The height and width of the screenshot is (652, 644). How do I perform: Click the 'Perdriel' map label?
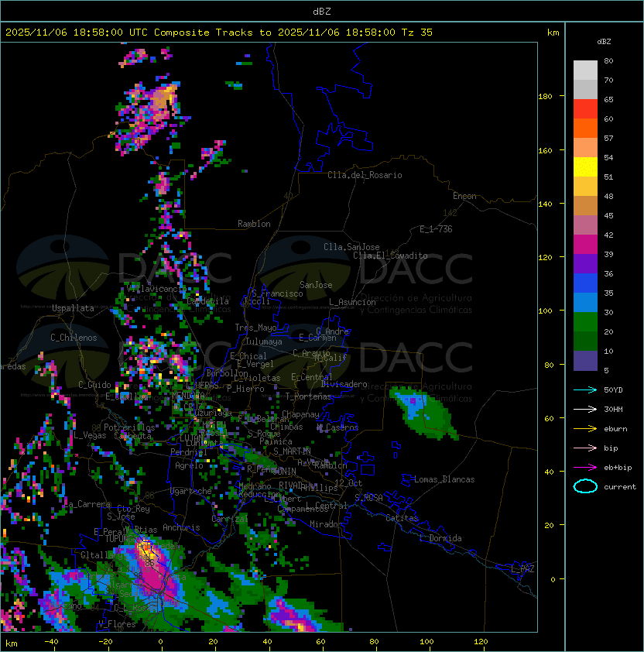coord(189,452)
